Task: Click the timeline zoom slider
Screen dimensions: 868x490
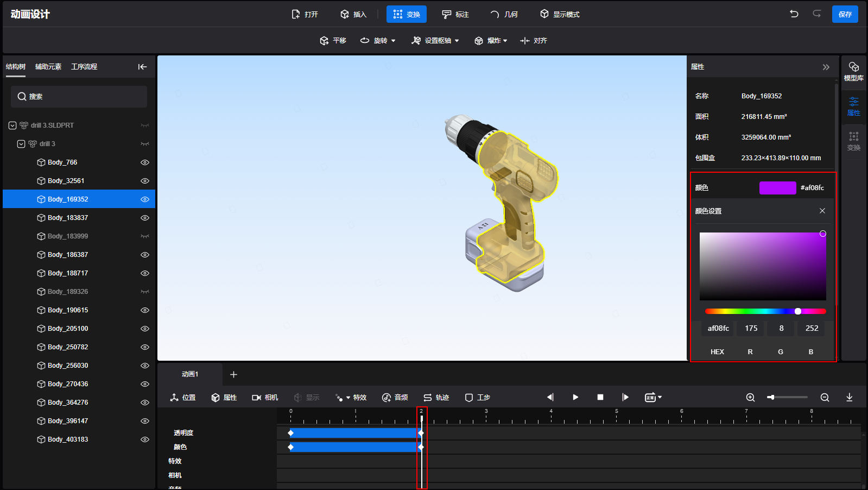Action: click(x=788, y=397)
